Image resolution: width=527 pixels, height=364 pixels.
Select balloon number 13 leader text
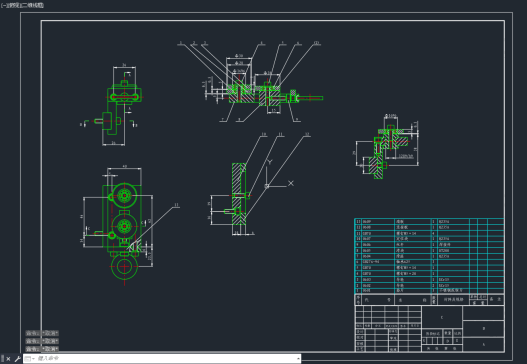176,205
